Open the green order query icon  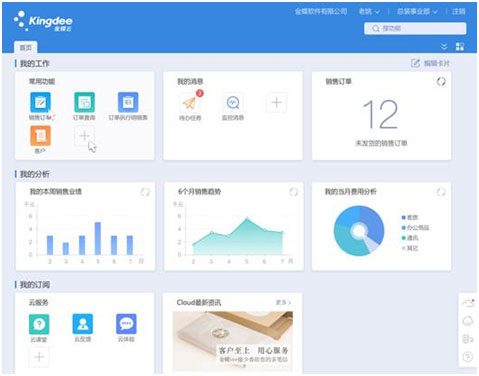click(84, 102)
